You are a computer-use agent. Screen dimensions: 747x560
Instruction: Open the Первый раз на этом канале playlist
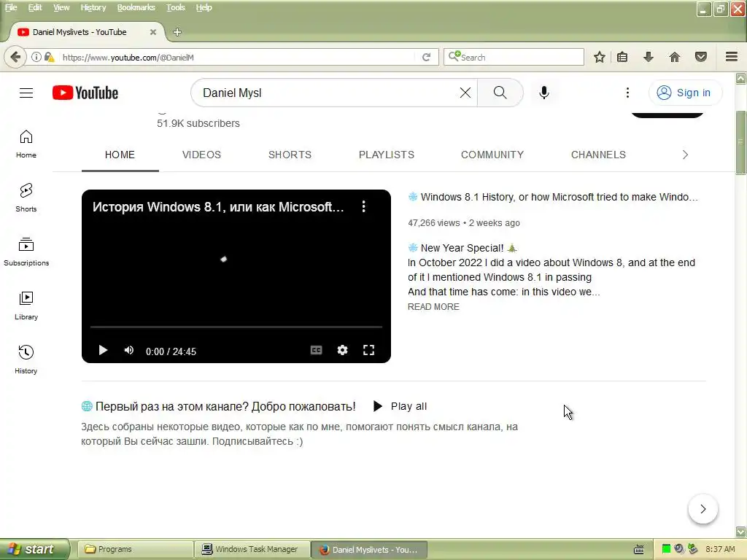coord(225,406)
